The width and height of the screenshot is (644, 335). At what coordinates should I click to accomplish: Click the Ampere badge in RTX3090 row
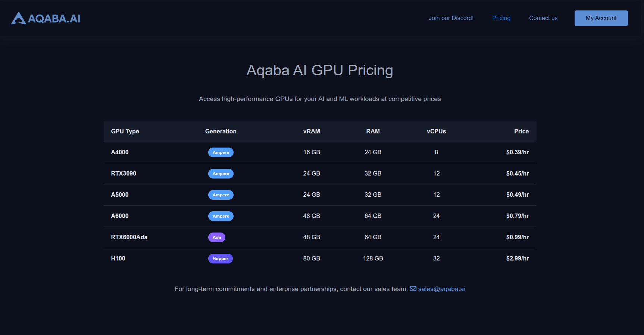[x=221, y=174]
